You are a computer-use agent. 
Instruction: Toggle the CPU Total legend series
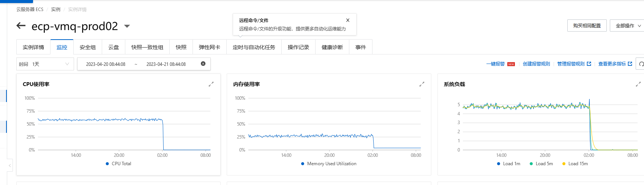coord(118,164)
